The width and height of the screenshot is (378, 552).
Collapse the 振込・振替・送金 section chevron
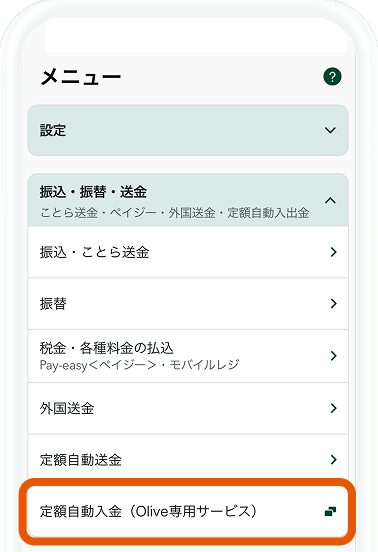(x=330, y=200)
